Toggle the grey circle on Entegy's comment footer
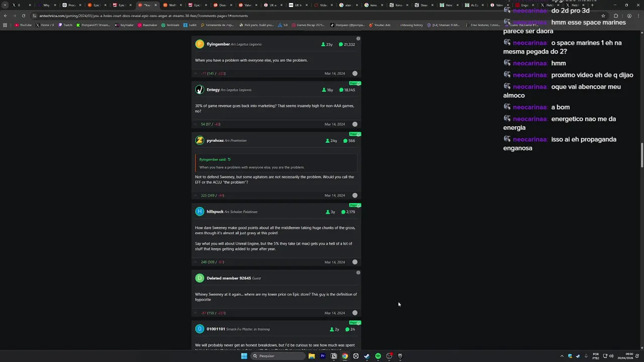The width and height of the screenshot is (644, 362). click(355, 124)
